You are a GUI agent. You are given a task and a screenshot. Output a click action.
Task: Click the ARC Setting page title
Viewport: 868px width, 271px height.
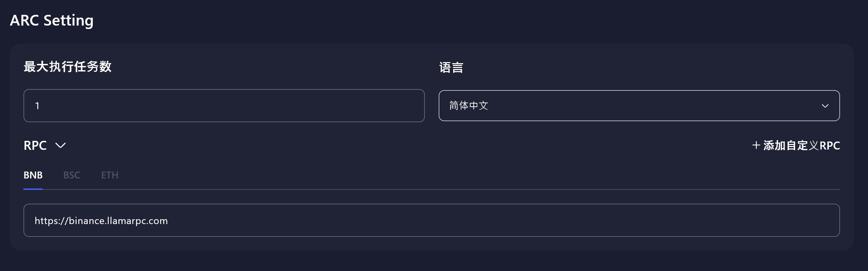click(52, 20)
